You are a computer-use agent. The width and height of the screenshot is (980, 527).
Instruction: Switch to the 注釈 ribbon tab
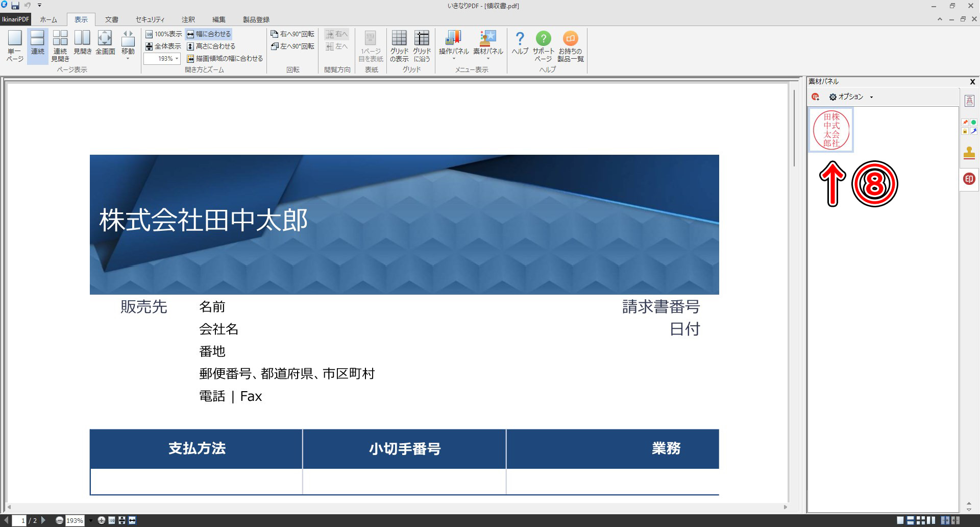188,19
